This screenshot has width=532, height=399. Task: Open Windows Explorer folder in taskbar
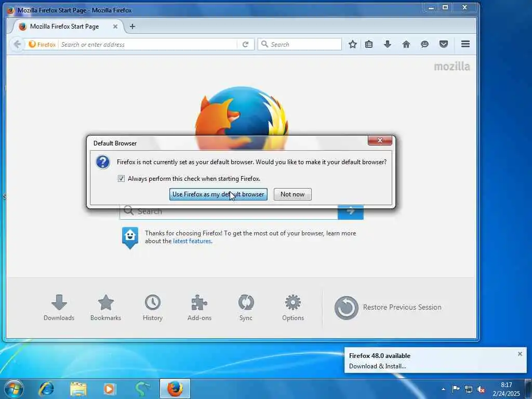[x=78, y=389]
